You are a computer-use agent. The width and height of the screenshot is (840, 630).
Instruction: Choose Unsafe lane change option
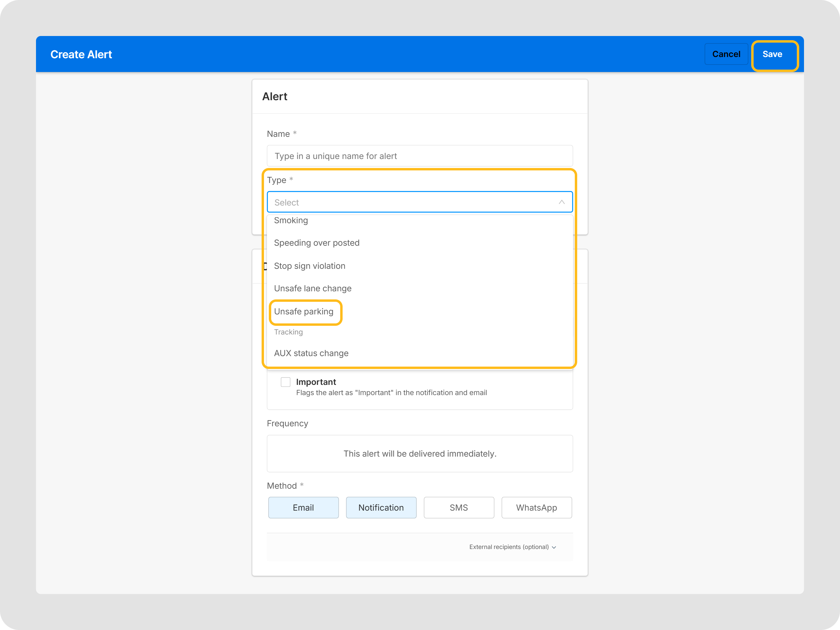313,289
